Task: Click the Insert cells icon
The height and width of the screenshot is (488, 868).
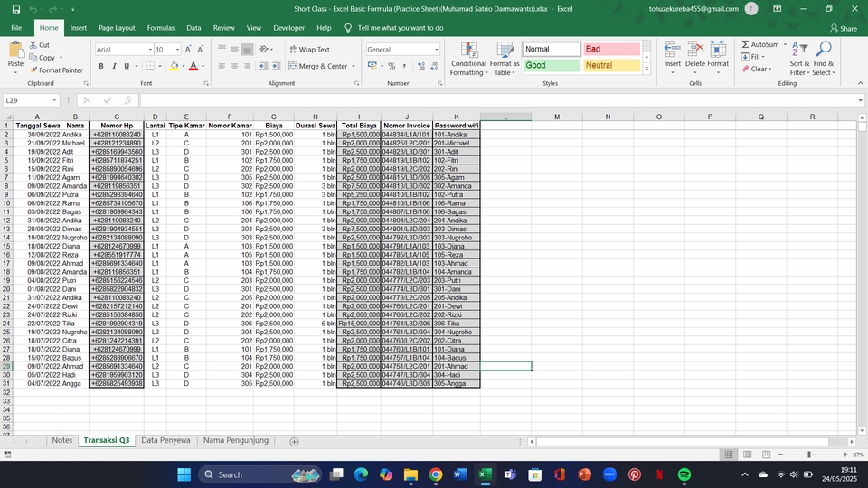Action: click(x=673, y=50)
